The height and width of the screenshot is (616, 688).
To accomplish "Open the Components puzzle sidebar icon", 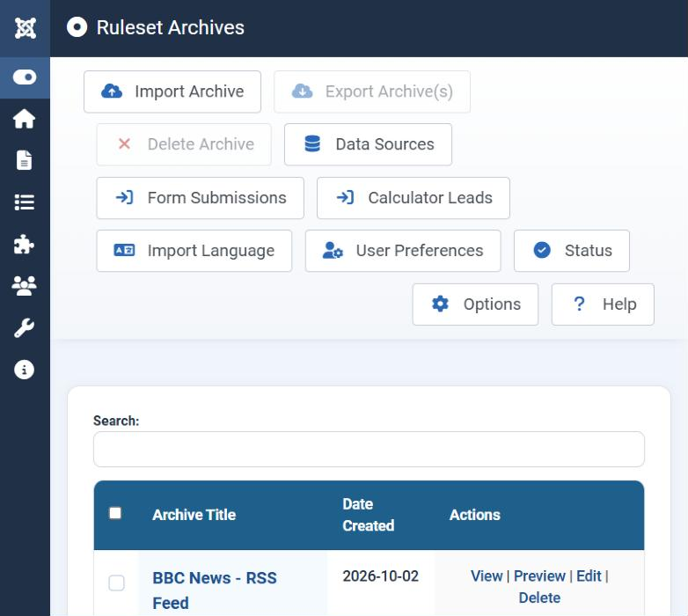I will (x=24, y=244).
